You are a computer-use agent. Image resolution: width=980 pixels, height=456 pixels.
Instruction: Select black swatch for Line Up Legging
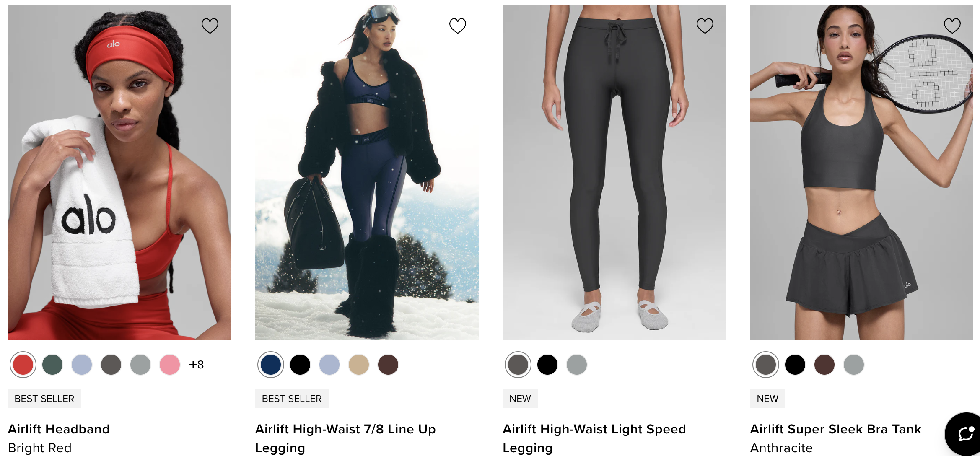[x=300, y=365]
